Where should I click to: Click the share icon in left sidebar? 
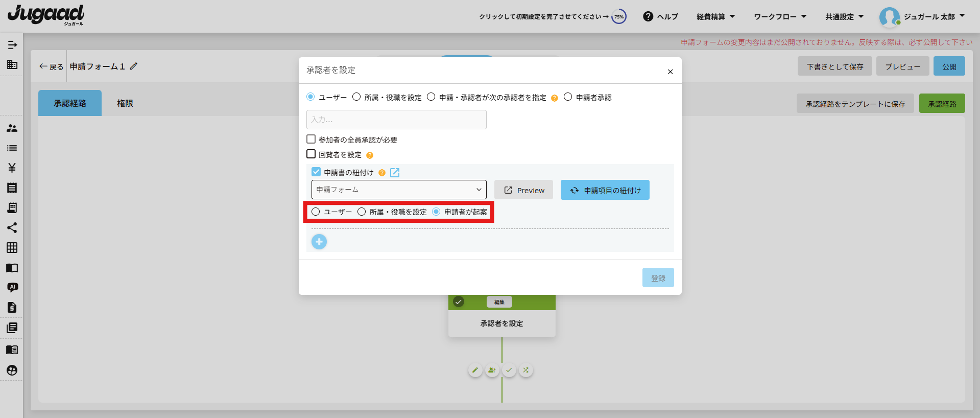click(x=12, y=228)
